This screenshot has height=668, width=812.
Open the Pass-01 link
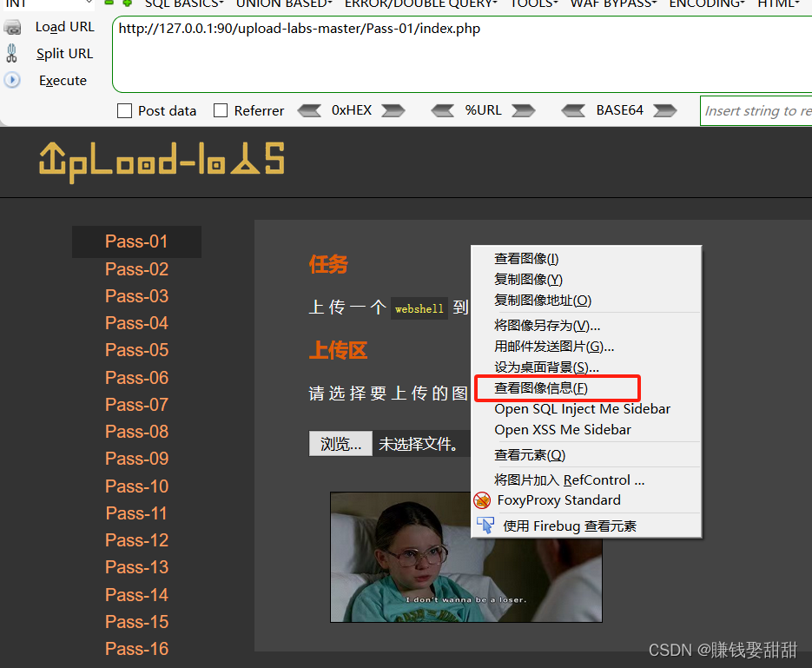[136, 241]
